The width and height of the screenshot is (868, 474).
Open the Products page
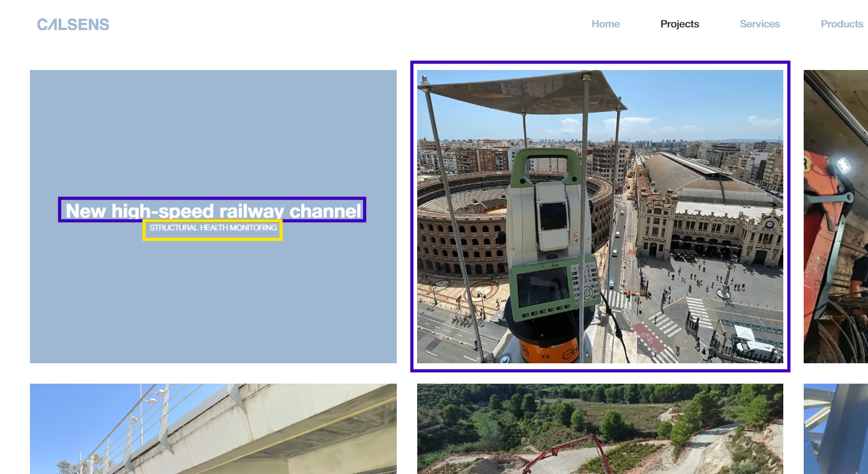(841, 24)
